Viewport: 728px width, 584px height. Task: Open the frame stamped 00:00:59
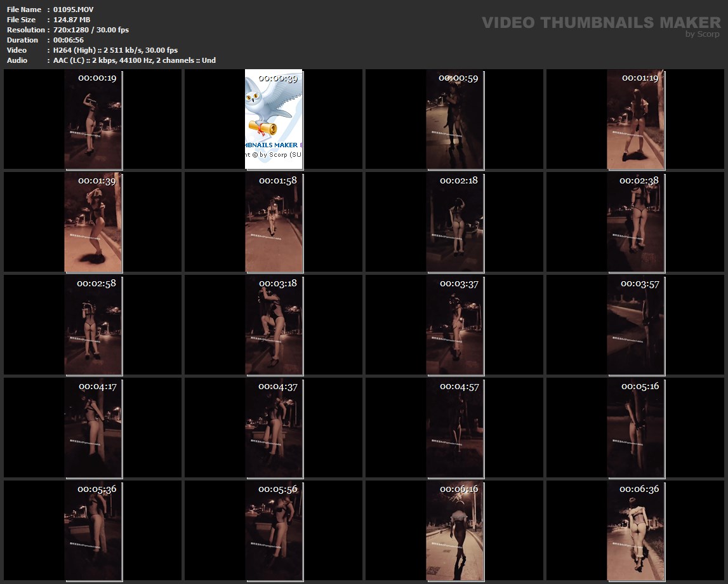(x=454, y=119)
